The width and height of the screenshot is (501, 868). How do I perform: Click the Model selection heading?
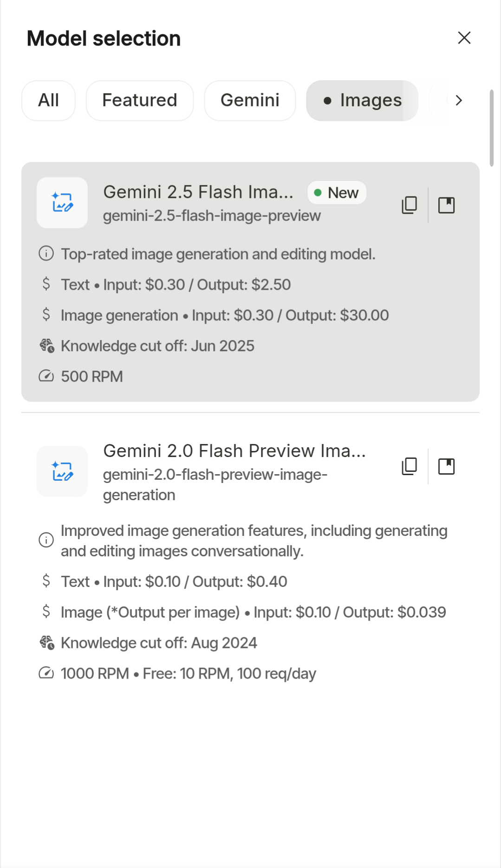pyautogui.click(x=104, y=39)
